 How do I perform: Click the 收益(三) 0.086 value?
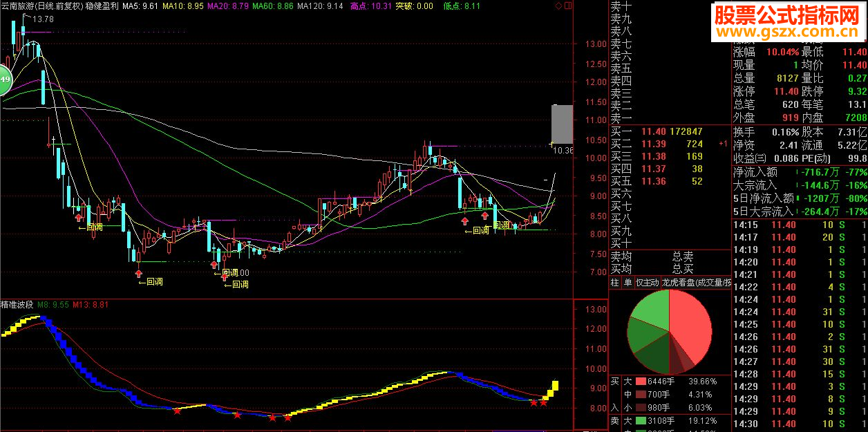(x=786, y=158)
